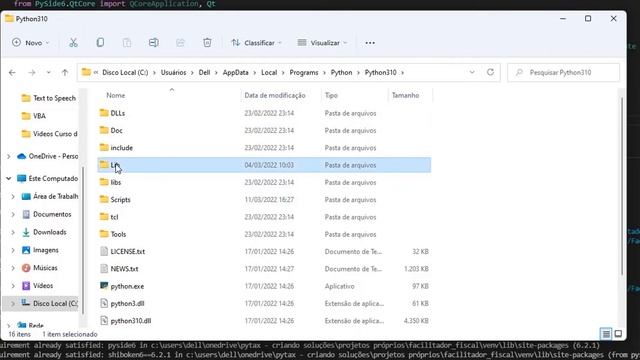The image size is (640, 360).
Task: Select the include folder
Action: coord(122,148)
